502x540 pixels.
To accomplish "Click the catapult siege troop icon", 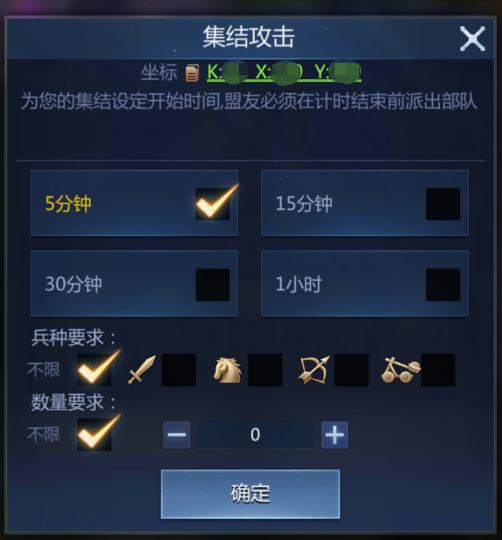I will 400,370.
